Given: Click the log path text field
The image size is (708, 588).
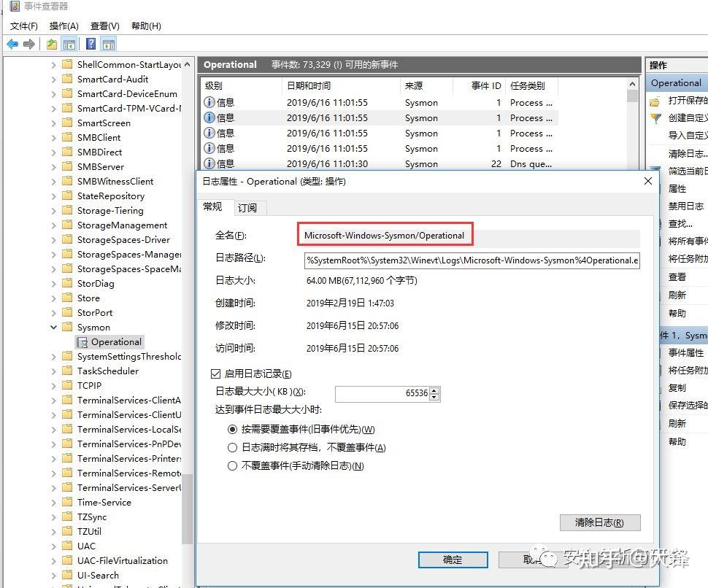Looking at the screenshot, I should coord(472,260).
